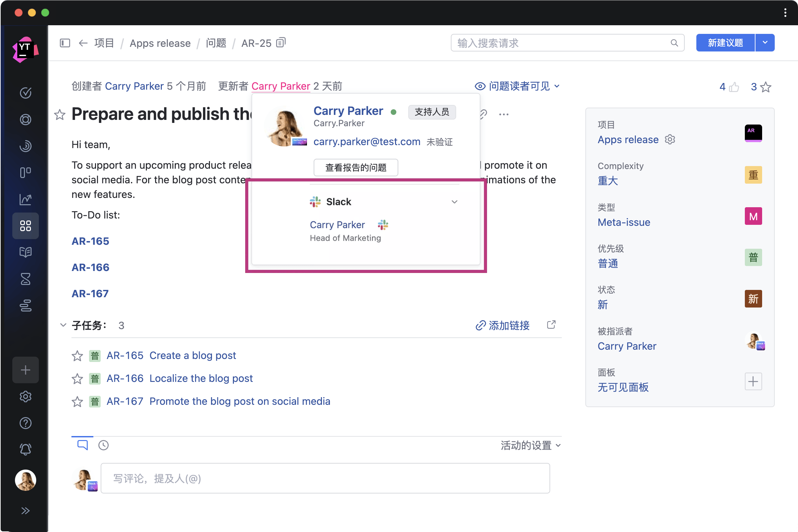
Task: Star the issue title
Action: 60,115
